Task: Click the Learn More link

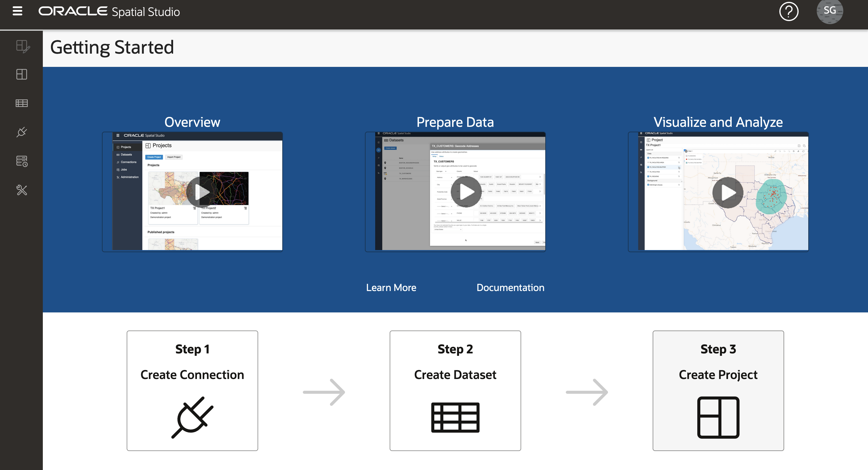Action: [391, 287]
